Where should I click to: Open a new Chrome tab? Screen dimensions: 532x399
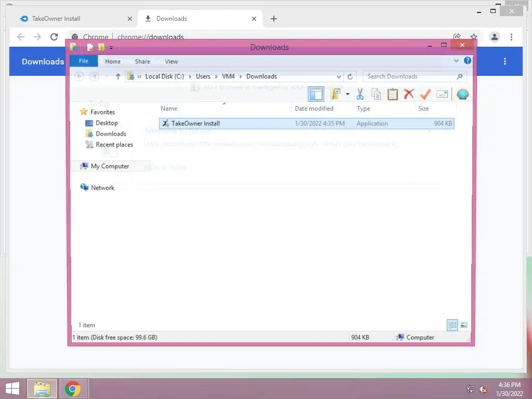(x=274, y=19)
